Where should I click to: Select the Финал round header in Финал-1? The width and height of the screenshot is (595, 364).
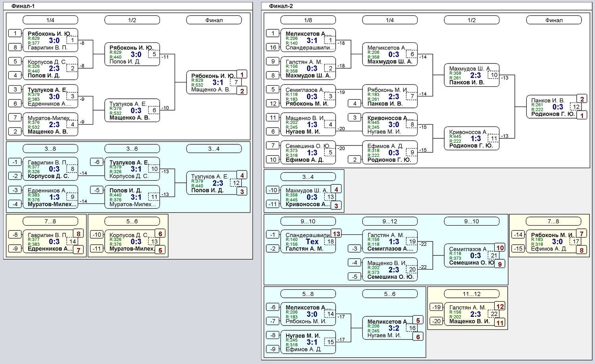(214, 20)
